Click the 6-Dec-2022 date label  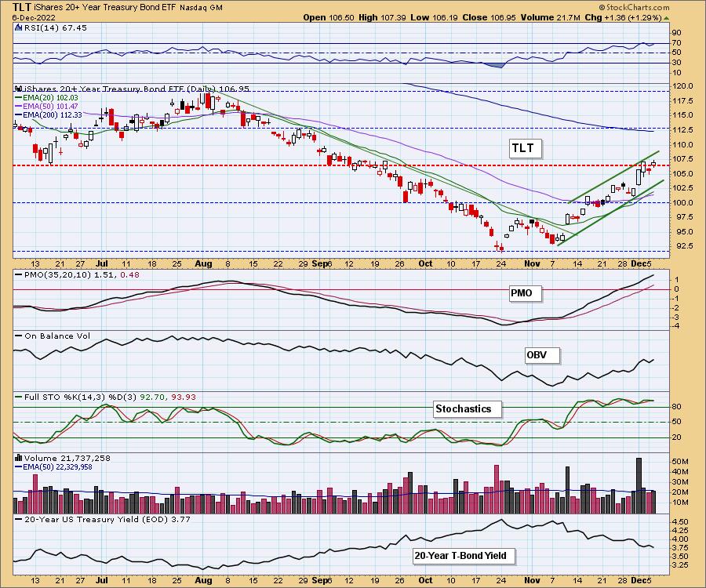pyautogui.click(x=34, y=17)
